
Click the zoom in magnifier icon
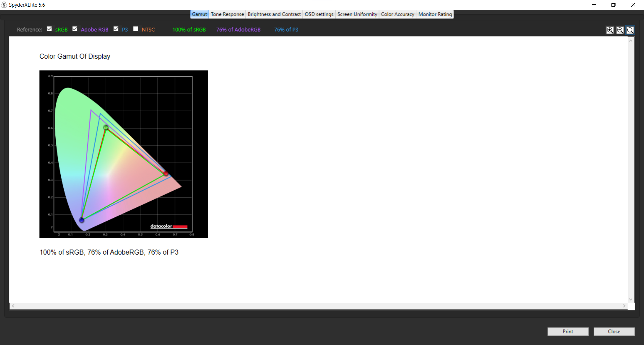click(x=610, y=30)
